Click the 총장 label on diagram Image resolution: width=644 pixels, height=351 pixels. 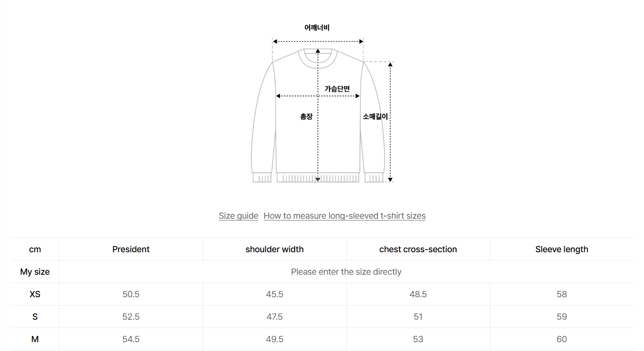[x=306, y=117]
